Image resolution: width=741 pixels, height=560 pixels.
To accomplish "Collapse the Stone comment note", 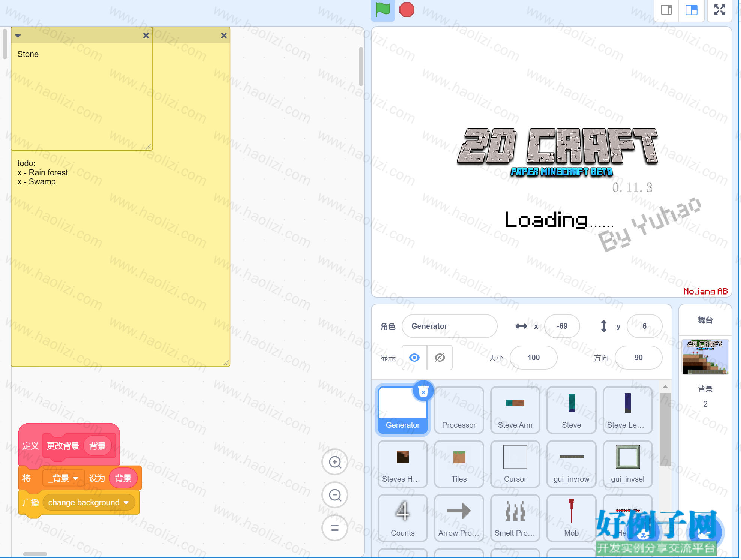I will tap(18, 36).
